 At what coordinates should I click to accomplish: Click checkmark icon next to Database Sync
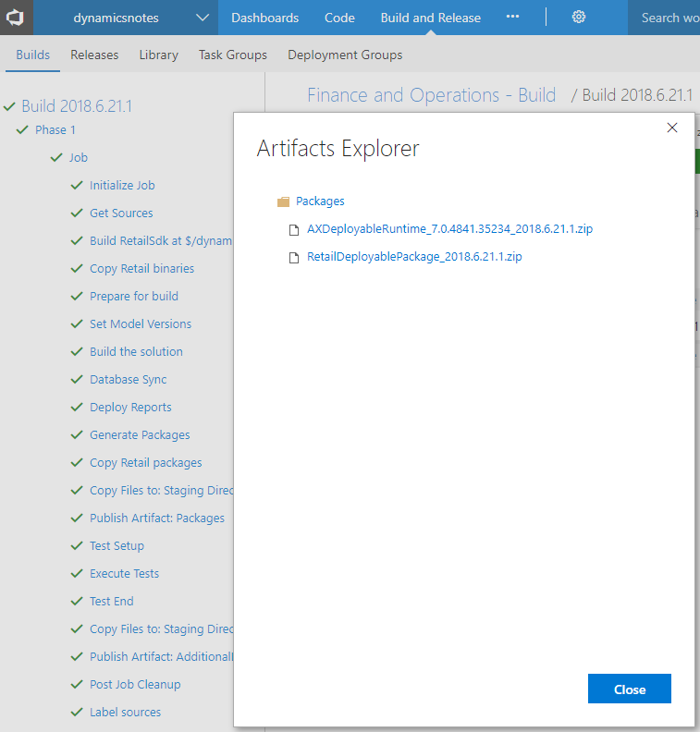(x=78, y=380)
